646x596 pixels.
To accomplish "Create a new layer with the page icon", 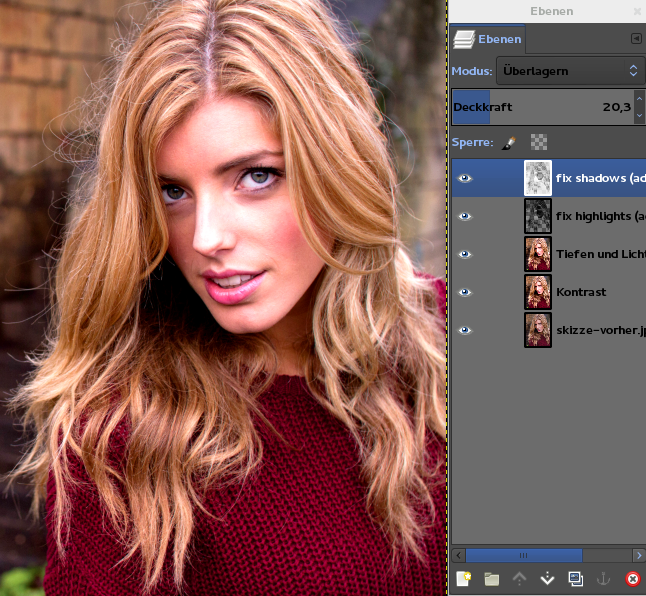I will click(463, 578).
